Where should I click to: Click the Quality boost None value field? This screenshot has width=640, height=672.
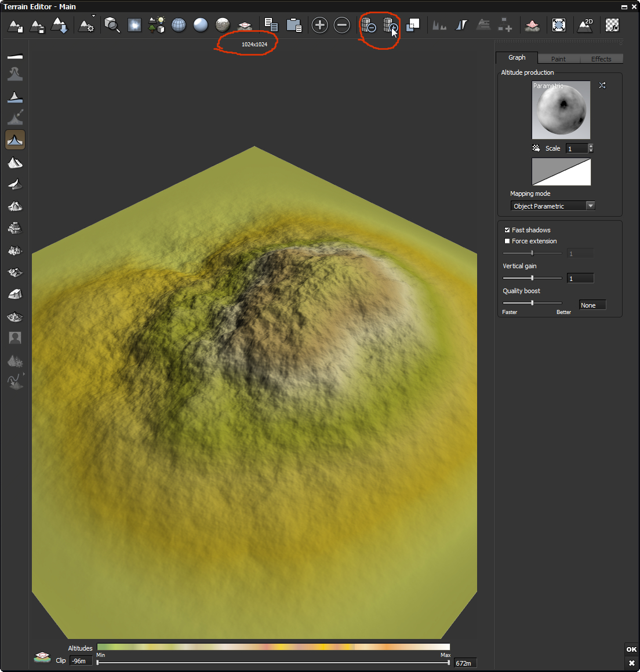(x=592, y=305)
